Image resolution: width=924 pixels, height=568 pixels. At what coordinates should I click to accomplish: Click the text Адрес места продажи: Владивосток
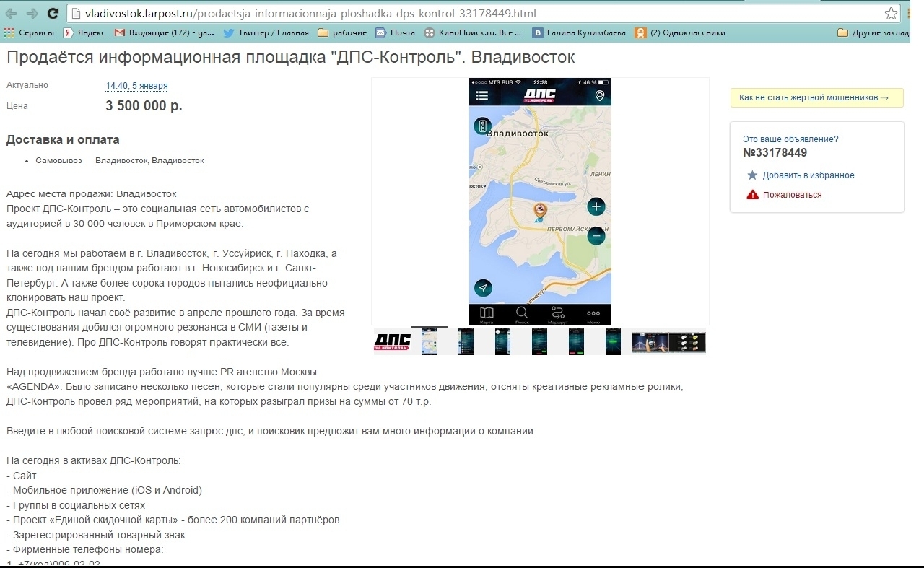(x=92, y=194)
